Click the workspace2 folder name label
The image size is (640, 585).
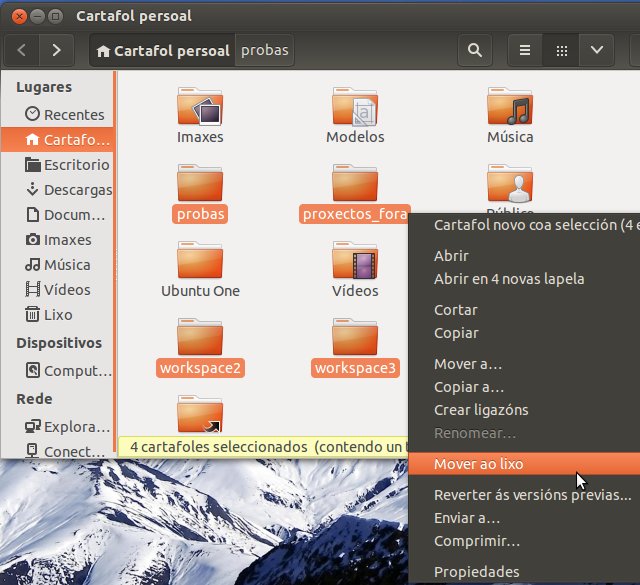pyautogui.click(x=200, y=368)
